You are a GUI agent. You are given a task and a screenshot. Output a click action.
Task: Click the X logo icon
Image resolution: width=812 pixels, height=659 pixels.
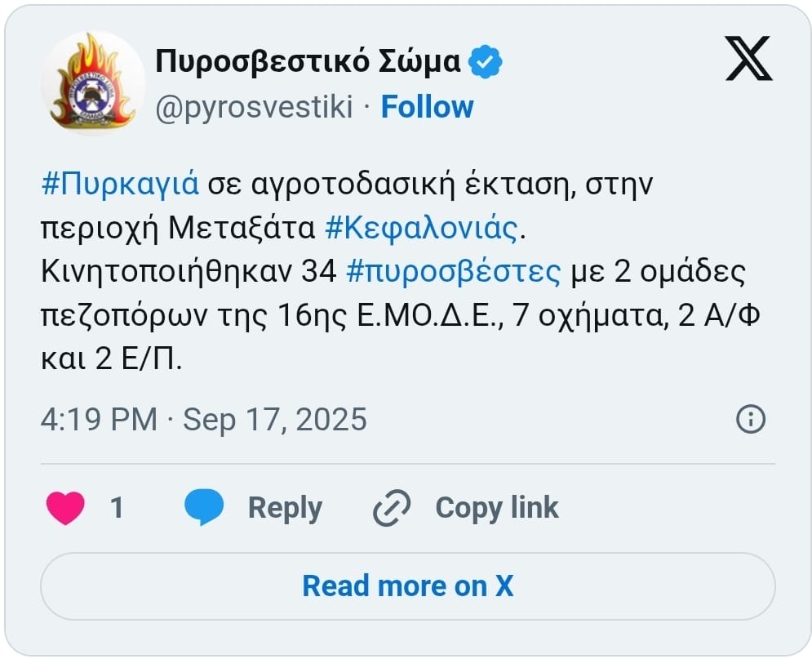point(748,60)
